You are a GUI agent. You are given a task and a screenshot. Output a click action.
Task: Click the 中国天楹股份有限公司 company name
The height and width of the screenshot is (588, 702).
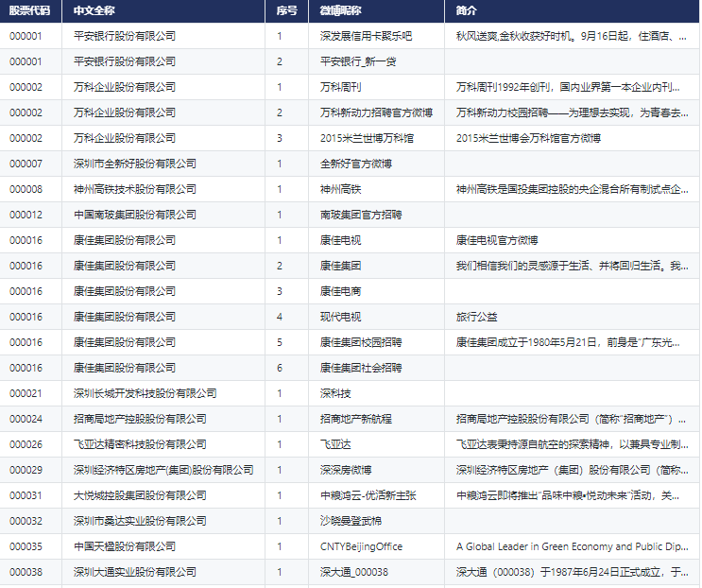pyautogui.click(x=125, y=546)
